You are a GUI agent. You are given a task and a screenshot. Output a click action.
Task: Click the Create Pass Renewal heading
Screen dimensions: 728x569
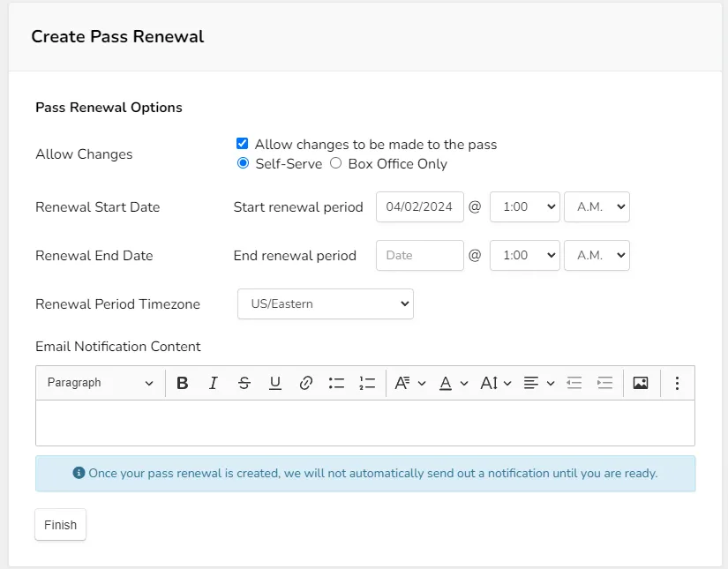[117, 37]
